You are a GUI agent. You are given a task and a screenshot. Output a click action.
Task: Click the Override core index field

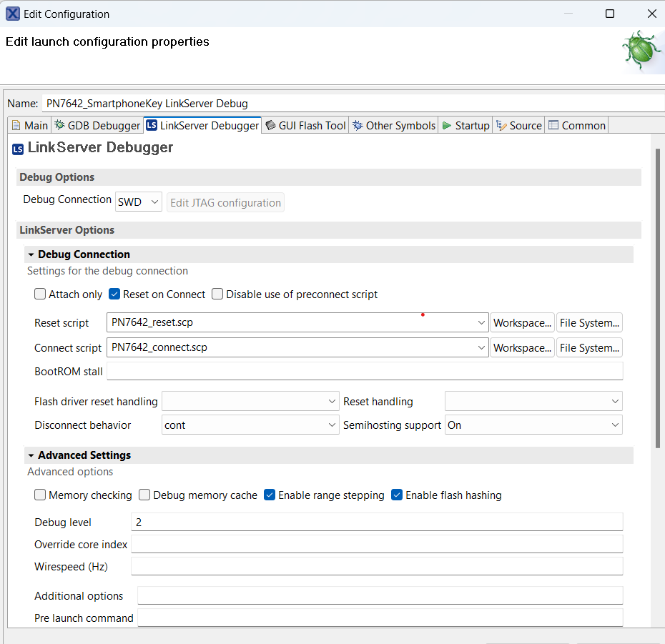pyautogui.click(x=377, y=544)
